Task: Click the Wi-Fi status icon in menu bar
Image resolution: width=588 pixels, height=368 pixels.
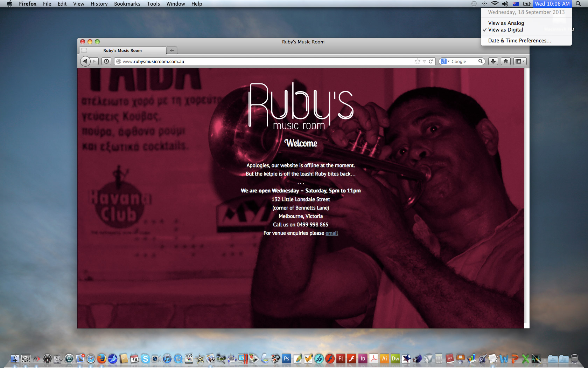Action: pyautogui.click(x=495, y=4)
